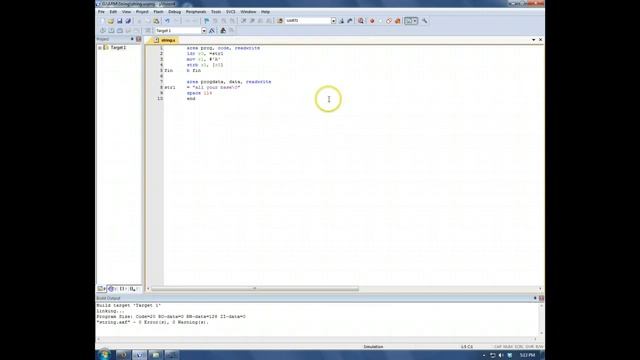The image size is (640, 360).
Task: Click the editor horizontal scrollbar
Action: [255, 289]
